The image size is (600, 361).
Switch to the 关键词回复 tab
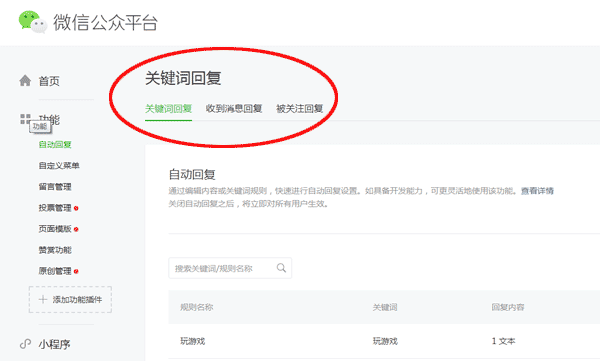pos(168,109)
